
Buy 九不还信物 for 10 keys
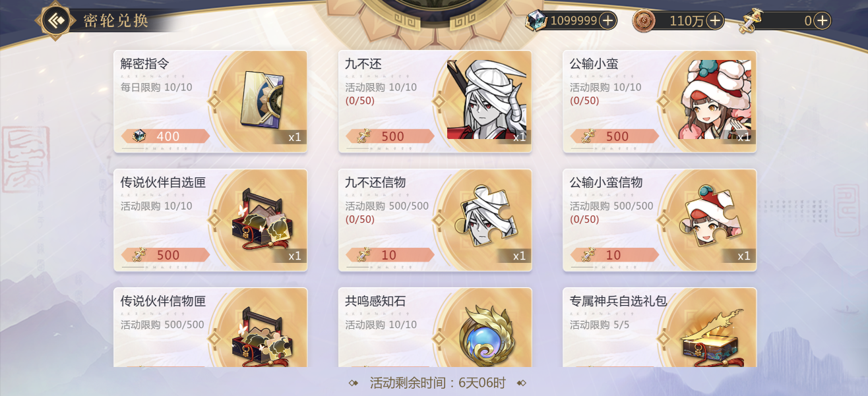point(390,255)
